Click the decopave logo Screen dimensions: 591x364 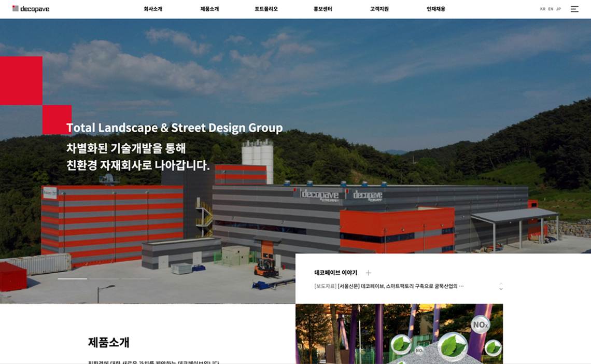coord(31,9)
